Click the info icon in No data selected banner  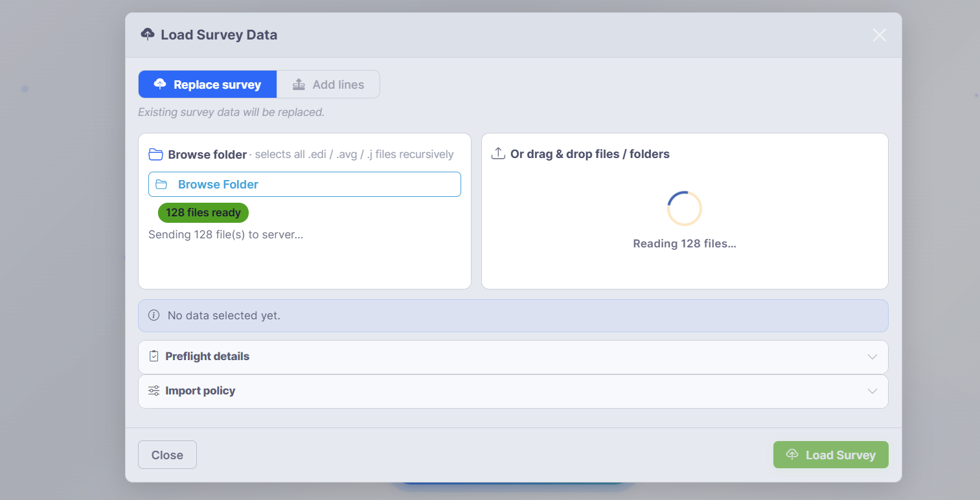[154, 315]
